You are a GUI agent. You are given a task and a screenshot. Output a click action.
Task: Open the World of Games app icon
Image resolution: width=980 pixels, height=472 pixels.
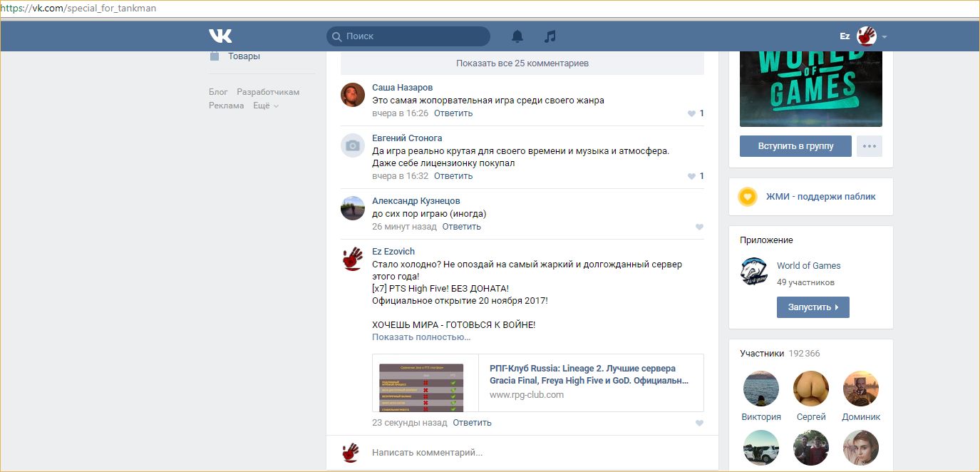754,272
